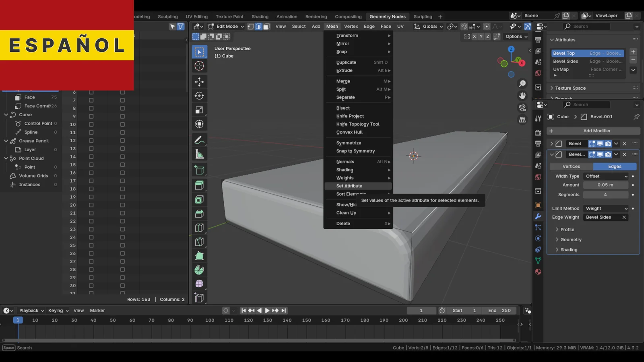Select the Rotate tool
The image size is (644, 362).
[199, 96]
